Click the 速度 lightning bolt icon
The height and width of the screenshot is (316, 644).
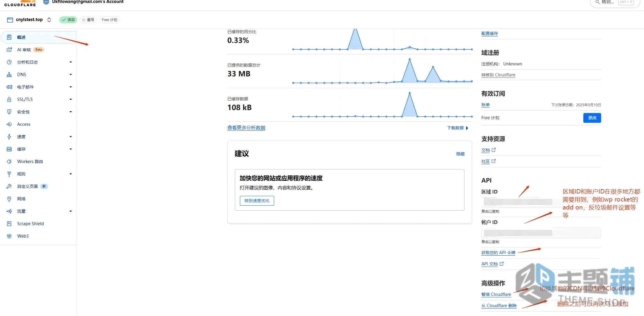pyautogui.click(x=9, y=137)
